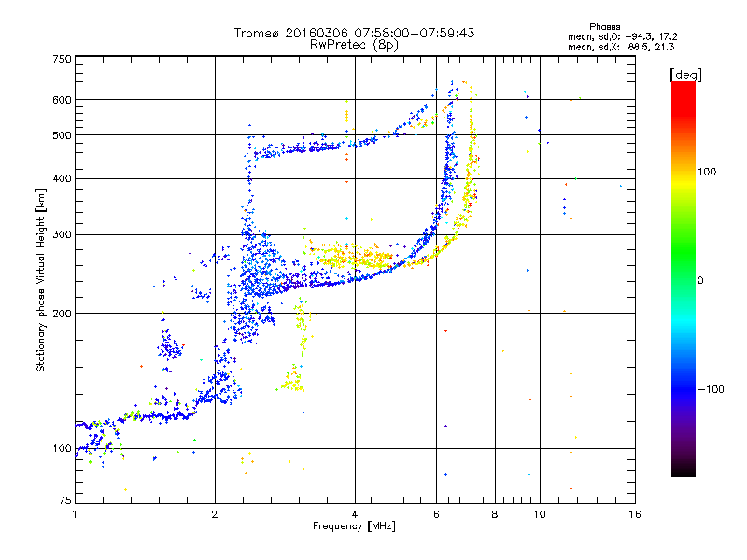Screen dimensions: 747x560
Task: Click the 'Stationary phase Virtual Height [km]' axis title
Action: 41,280
